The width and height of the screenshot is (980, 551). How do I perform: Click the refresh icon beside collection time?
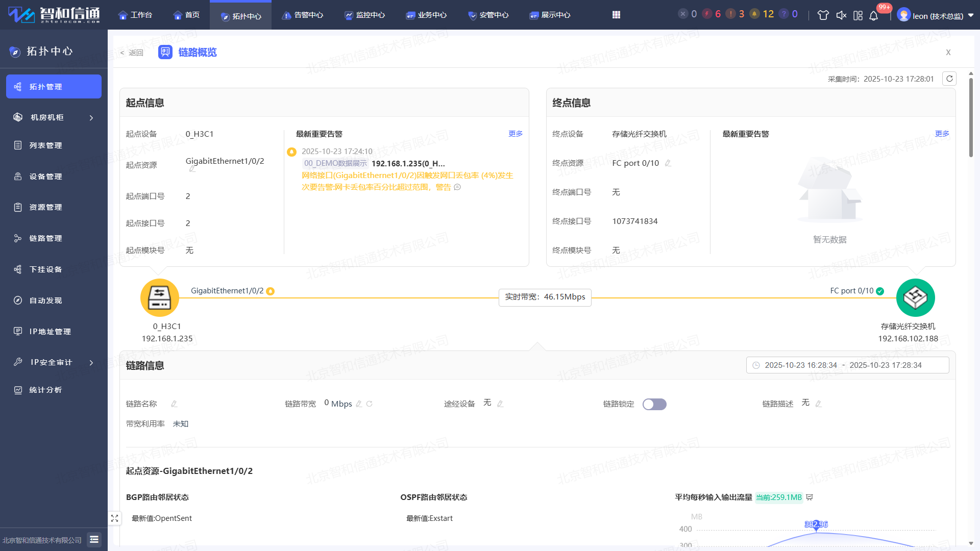(949, 79)
